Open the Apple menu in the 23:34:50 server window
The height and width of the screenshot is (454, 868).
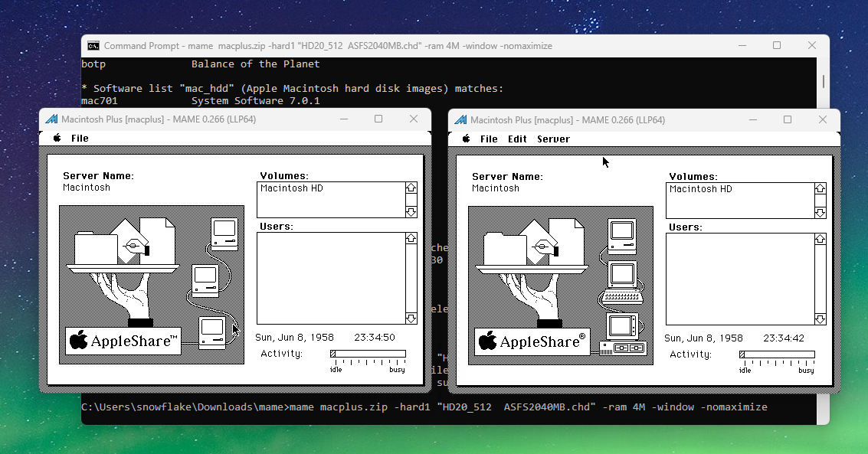coord(57,139)
